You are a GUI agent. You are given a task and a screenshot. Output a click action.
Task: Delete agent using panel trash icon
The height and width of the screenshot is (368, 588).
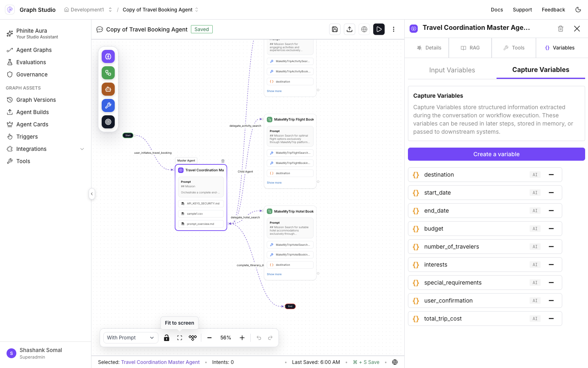(x=561, y=29)
